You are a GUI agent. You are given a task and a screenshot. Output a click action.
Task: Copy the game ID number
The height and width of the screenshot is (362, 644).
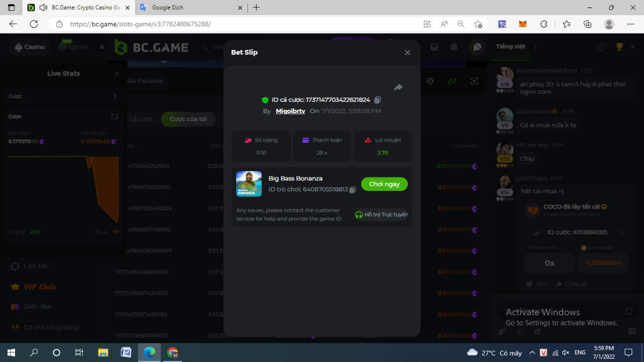tap(353, 189)
